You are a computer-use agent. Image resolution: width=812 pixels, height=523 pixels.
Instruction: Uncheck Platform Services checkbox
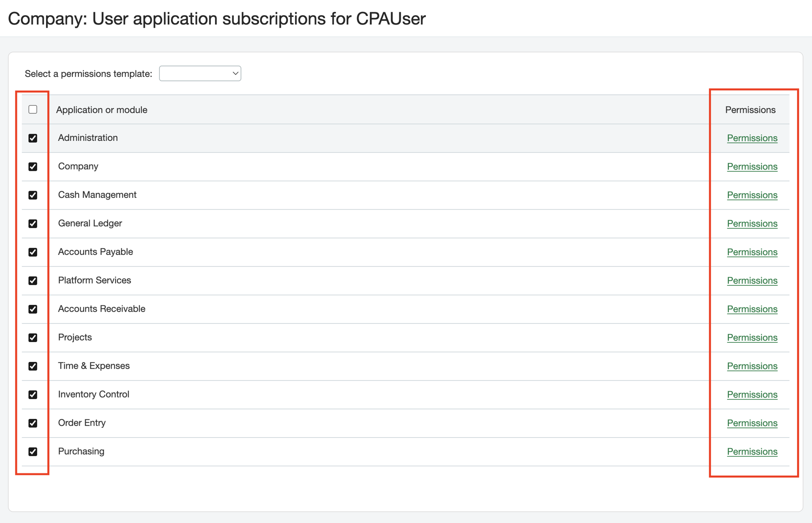tap(33, 281)
